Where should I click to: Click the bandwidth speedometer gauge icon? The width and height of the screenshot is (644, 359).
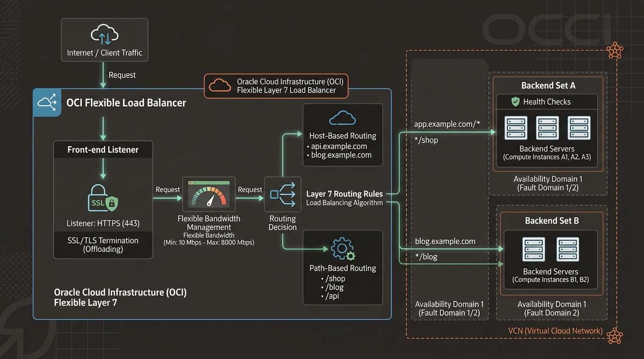209,195
